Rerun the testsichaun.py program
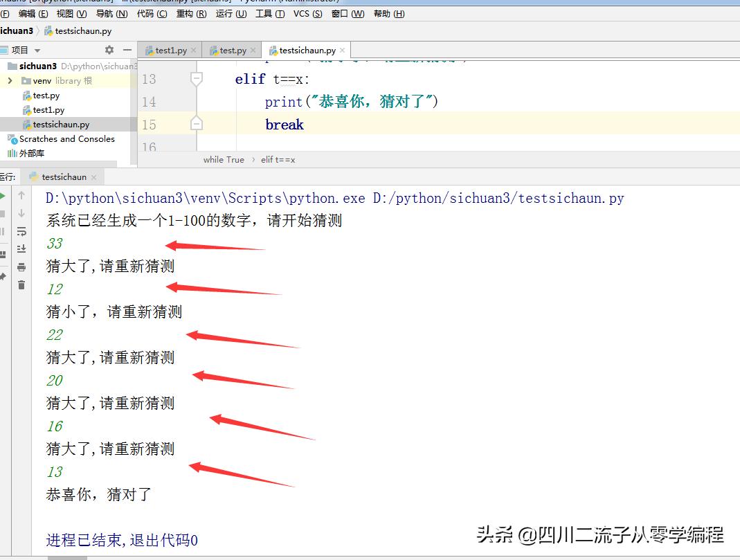 (3, 196)
